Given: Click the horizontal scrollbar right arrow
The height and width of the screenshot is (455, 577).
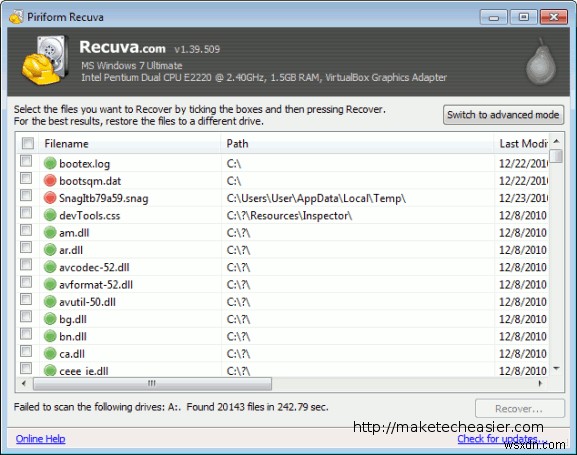Looking at the screenshot, I should point(540,384).
